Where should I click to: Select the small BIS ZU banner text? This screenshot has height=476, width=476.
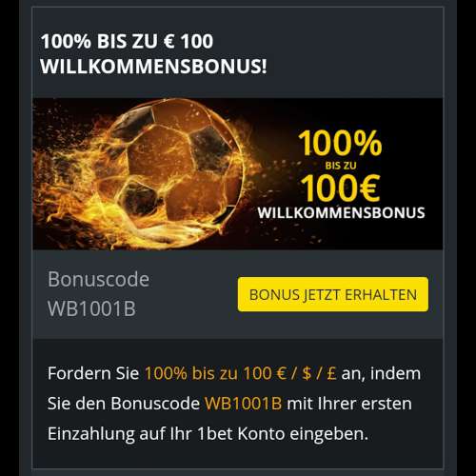341,166
